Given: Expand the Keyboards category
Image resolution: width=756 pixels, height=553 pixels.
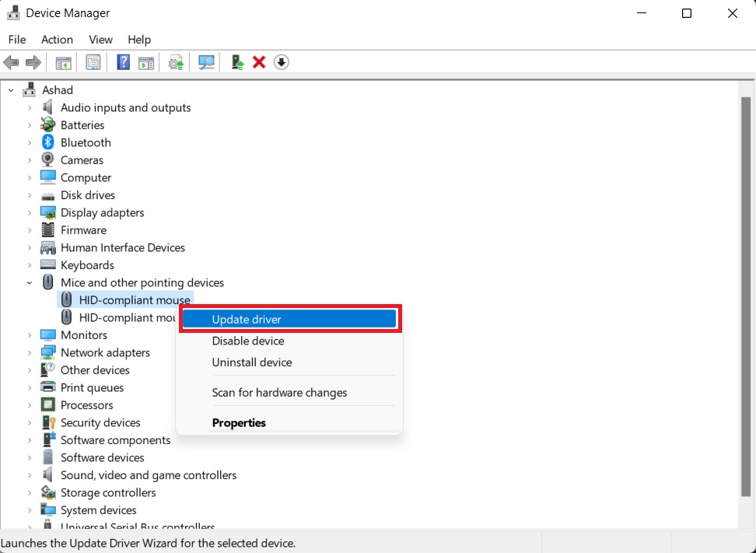Looking at the screenshot, I should (30, 264).
